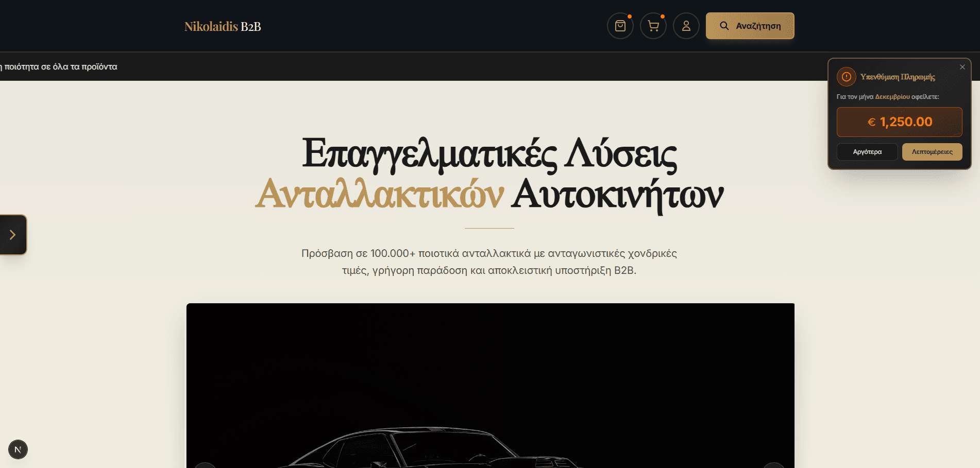Go to next slide in car carousel
The width and height of the screenshot is (980, 468).
(773, 464)
